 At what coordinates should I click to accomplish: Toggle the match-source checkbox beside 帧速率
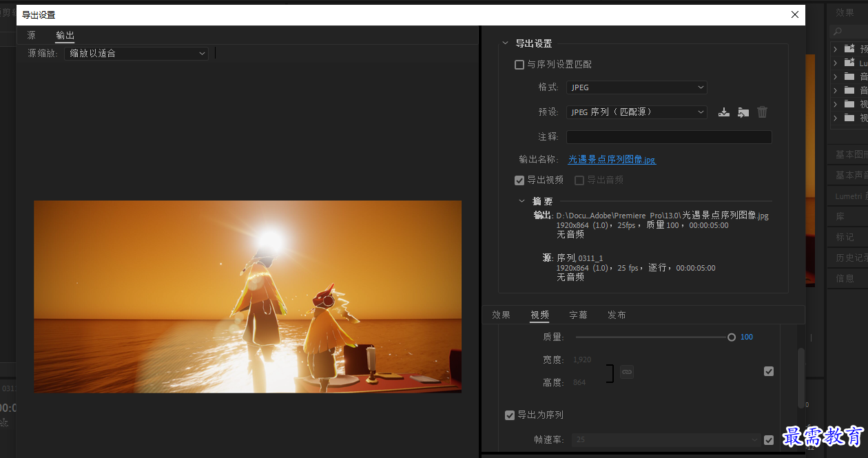769,440
